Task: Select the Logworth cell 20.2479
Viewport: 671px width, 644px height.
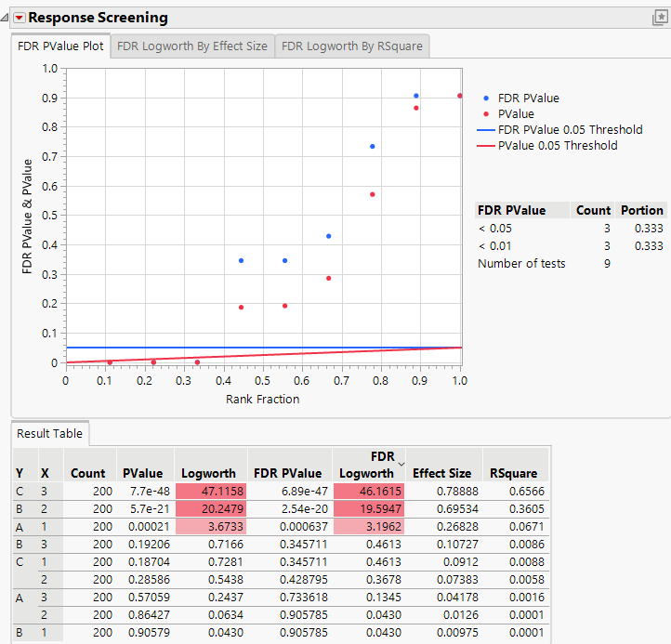Action: click(211, 508)
